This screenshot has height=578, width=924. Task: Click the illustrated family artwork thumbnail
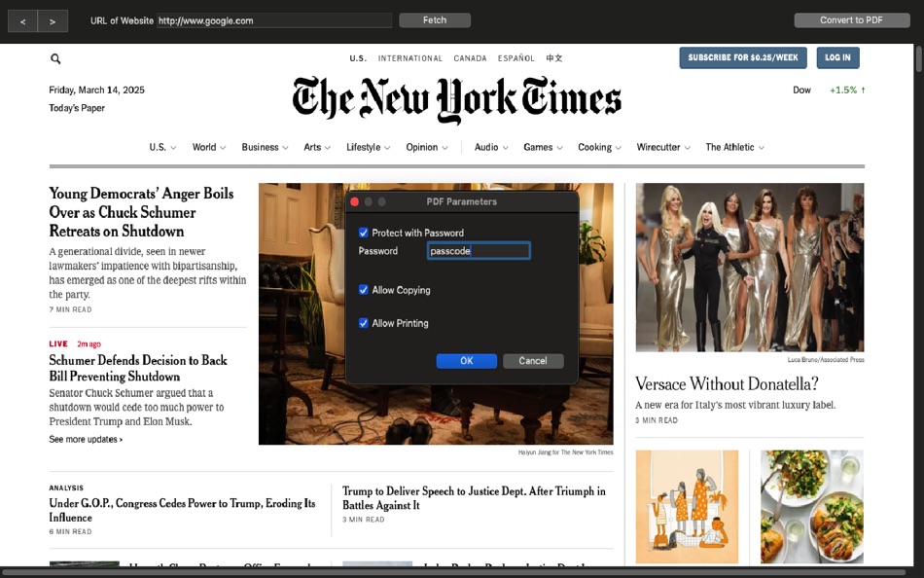coord(687,507)
